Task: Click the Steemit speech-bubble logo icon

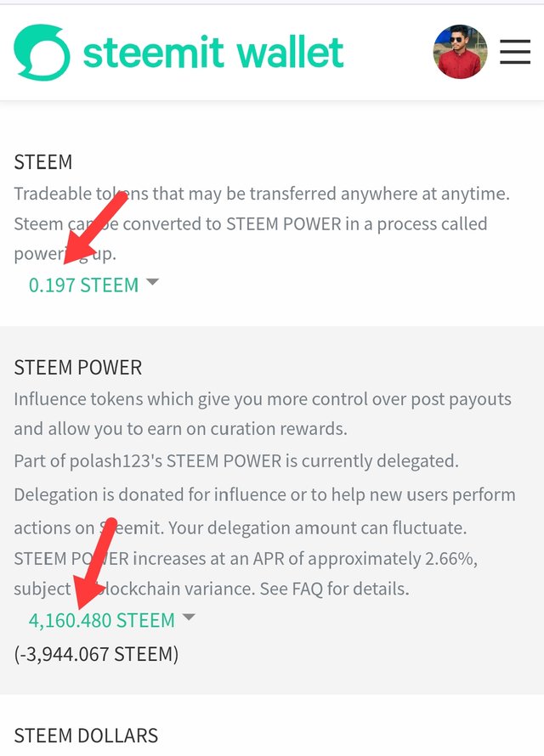Action: pyautogui.click(x=42, y=52)
